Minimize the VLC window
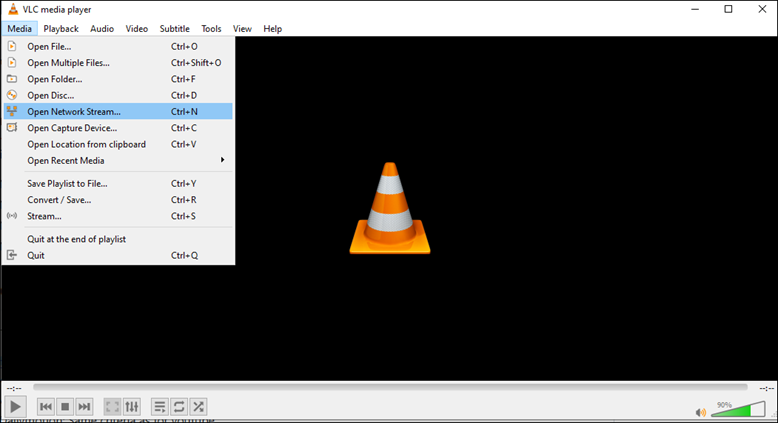The width and height of the screenshot is (778, 423). coord(695,9)
